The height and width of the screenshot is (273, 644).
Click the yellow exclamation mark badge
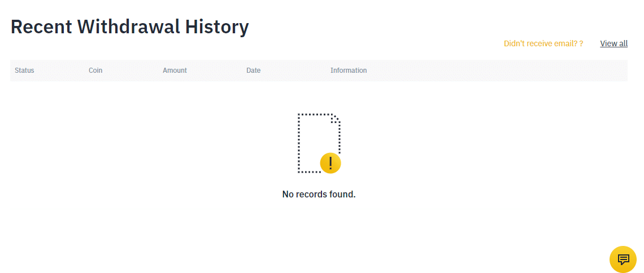click(330, 163)
